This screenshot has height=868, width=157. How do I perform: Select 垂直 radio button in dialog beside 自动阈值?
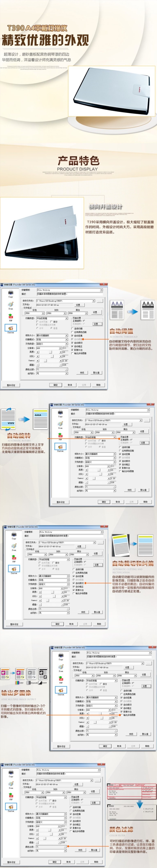pos(51,328)
